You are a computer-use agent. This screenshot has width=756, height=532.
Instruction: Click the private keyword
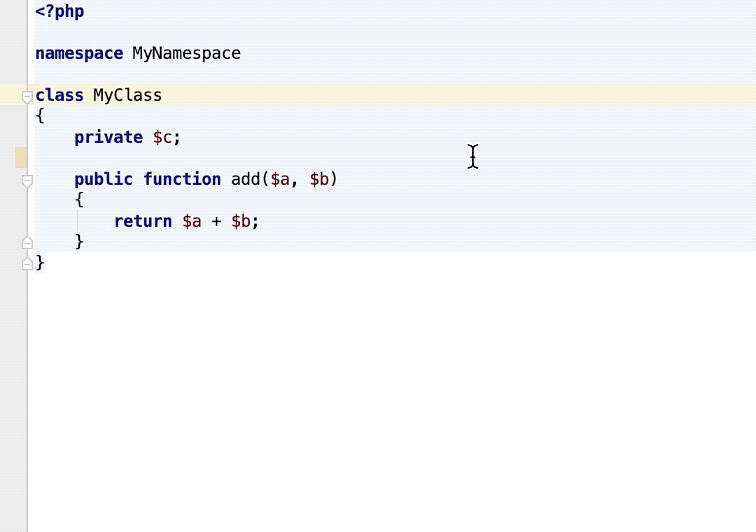coord(108,137)
